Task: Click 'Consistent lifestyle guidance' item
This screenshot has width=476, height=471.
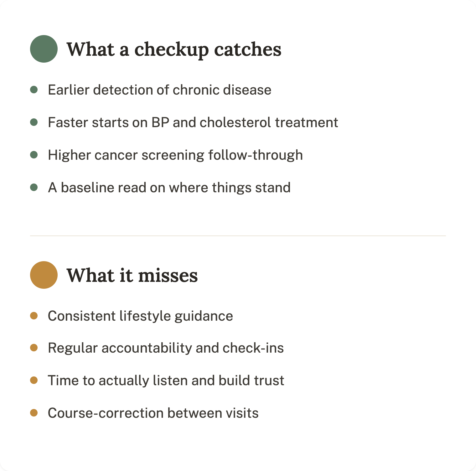Action: pos(140,316)
